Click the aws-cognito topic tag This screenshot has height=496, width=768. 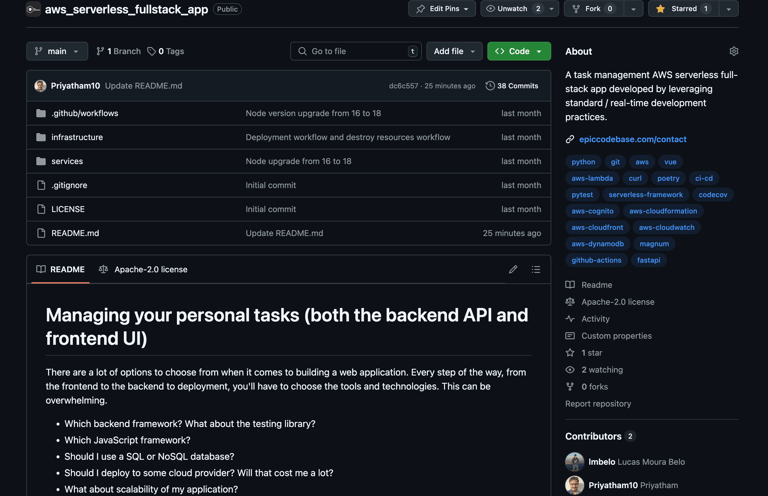point(592,211)
